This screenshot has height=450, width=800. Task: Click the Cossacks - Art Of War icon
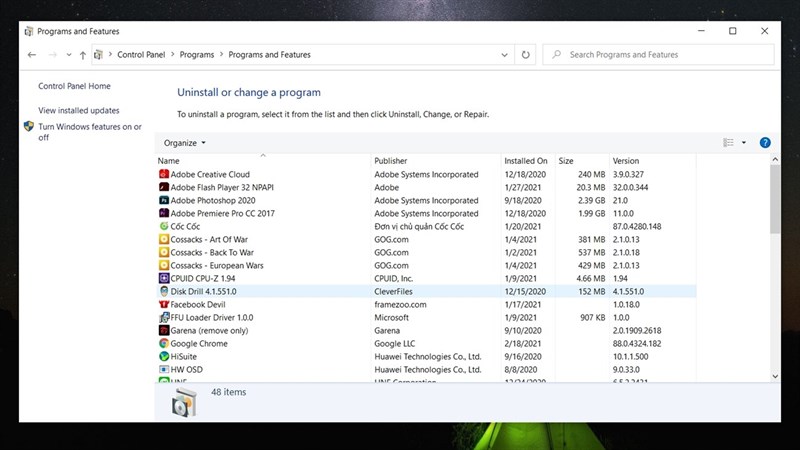[x=164, y=239]
